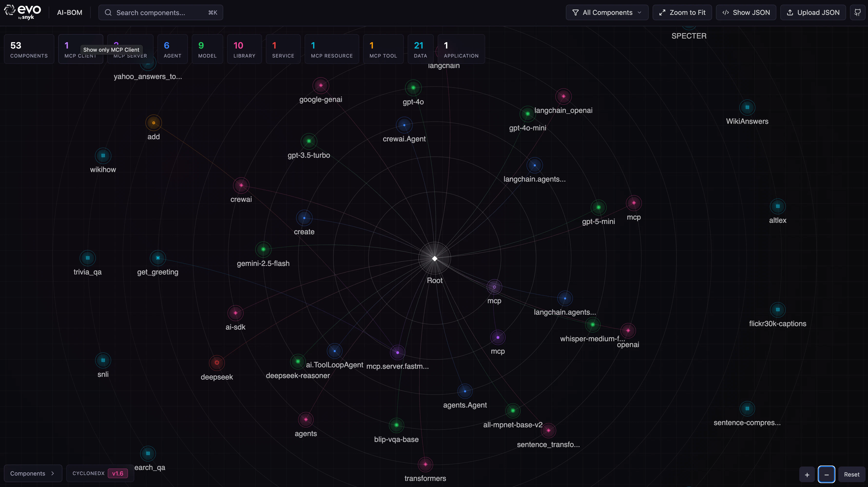Open the Show JSON view
The height and width of the screenshot is (487, 868).
tap(746, 12)
